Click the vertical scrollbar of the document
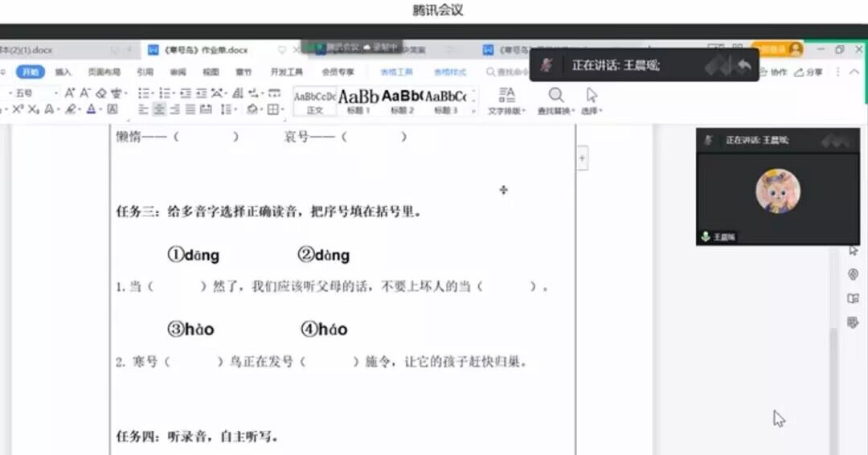This screenshot has width=868, height=455. 833,391
